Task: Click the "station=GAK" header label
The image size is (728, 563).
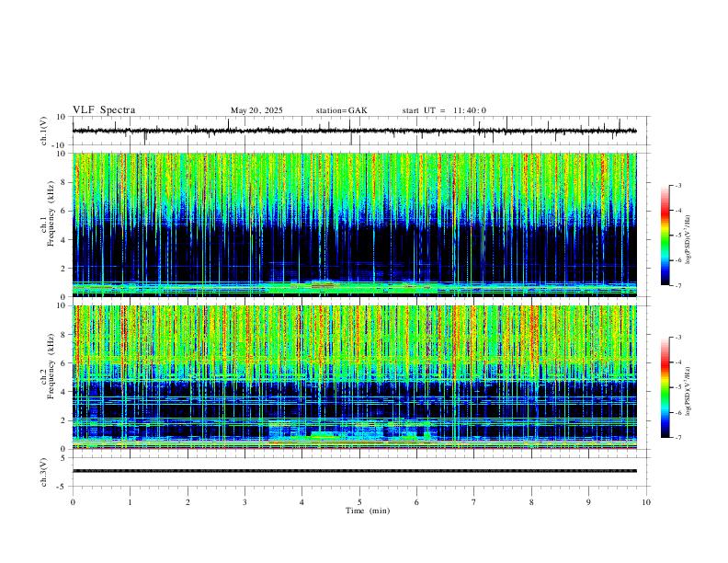Action: click(341, 110)
